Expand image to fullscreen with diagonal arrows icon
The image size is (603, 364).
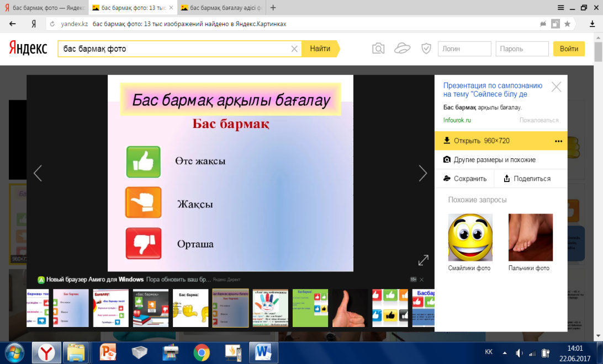point(423,260)
